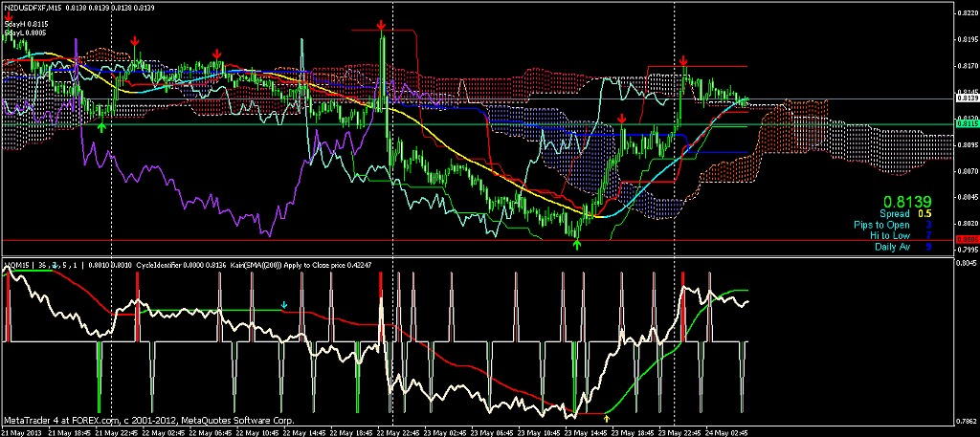
Task: Click the red down arrow above the 0.8170 red line
Action: [683, 60]
